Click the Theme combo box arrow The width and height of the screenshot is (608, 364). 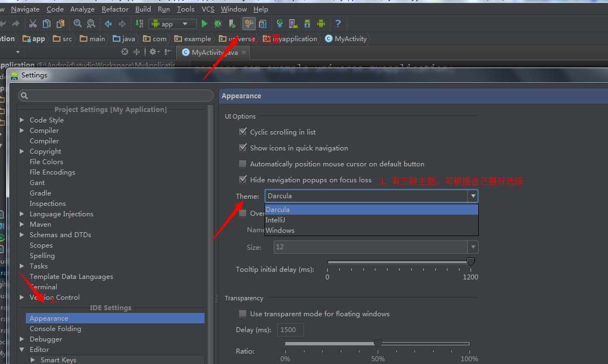[473, 196]
